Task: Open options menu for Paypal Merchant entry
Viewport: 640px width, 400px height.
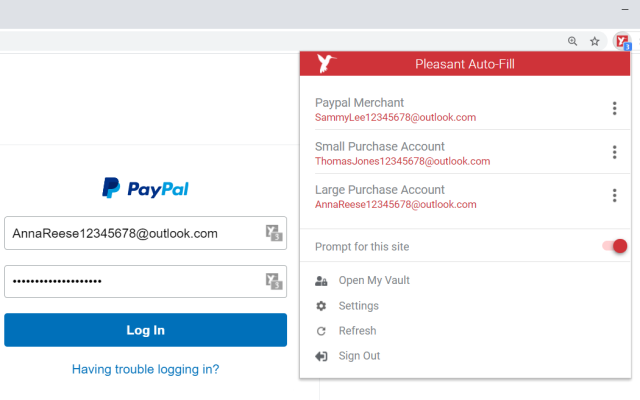Action: point(614,108)
